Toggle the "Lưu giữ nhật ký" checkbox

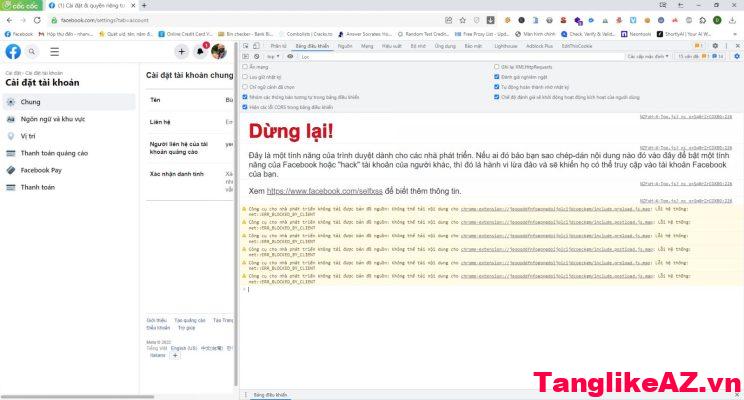(246, 77)
